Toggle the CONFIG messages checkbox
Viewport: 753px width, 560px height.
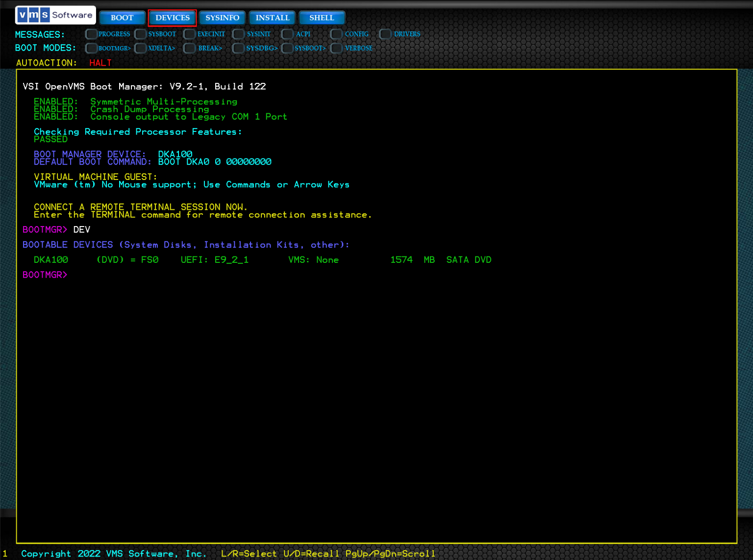click(336, 34)
